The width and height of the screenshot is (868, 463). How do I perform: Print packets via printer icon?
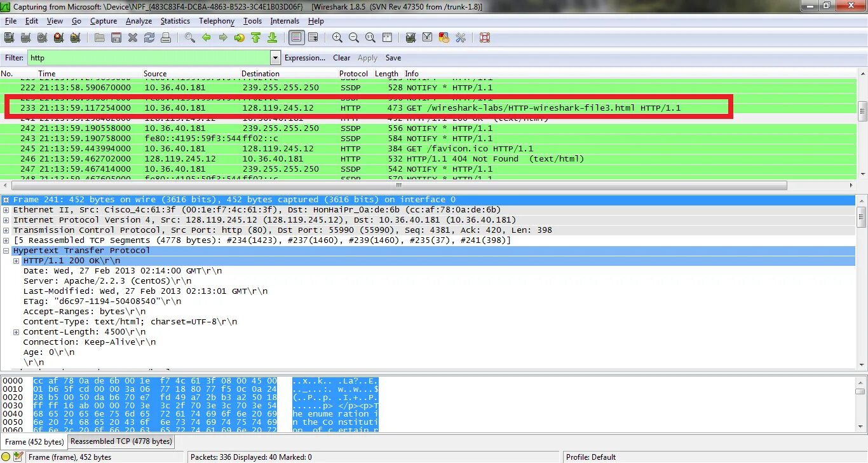click(166, 38)
